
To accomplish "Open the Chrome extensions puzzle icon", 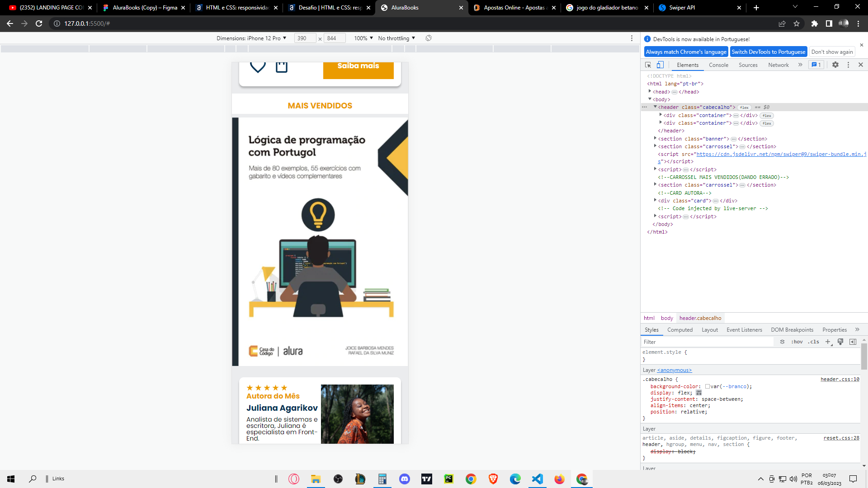I will [x=815, y=23].
